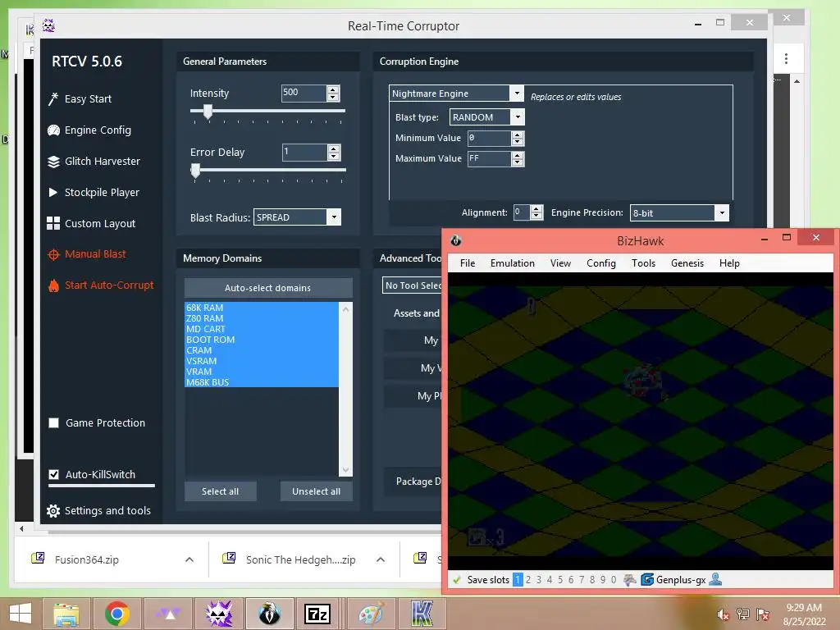Click Maximum Value field FF
The height and width of the screenshot is (630, 840).
(489, 158)
